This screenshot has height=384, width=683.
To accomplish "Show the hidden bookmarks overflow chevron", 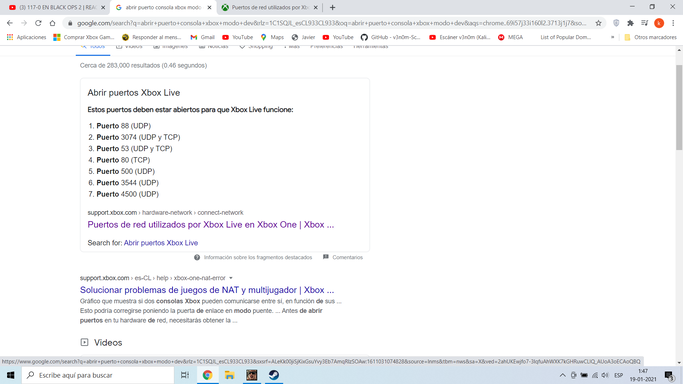I will (612, 37).
